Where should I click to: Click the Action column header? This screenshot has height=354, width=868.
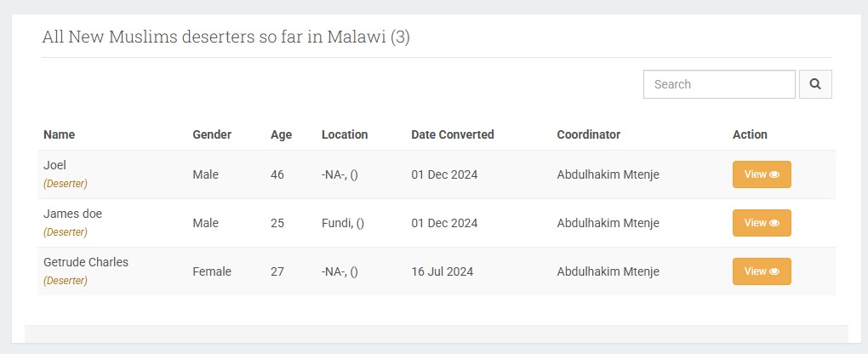pyautogui.click(x=750, y=134)
